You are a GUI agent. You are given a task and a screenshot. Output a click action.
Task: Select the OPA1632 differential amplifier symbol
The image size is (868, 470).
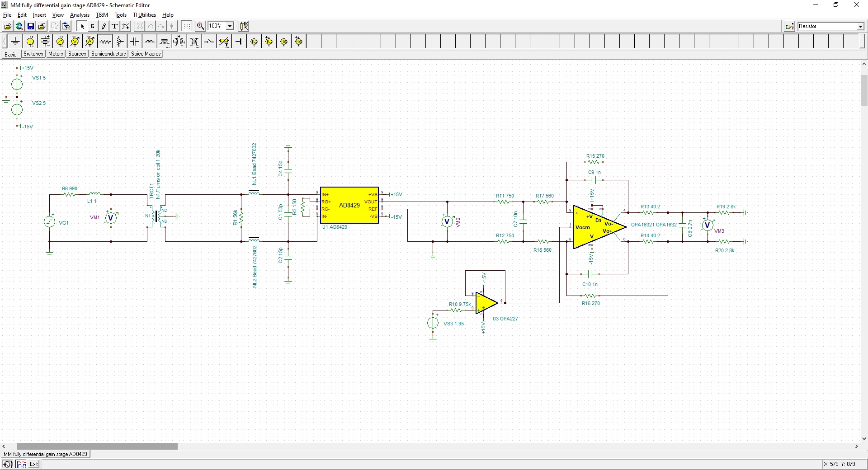pyautogui.click(x=599, y=227)
